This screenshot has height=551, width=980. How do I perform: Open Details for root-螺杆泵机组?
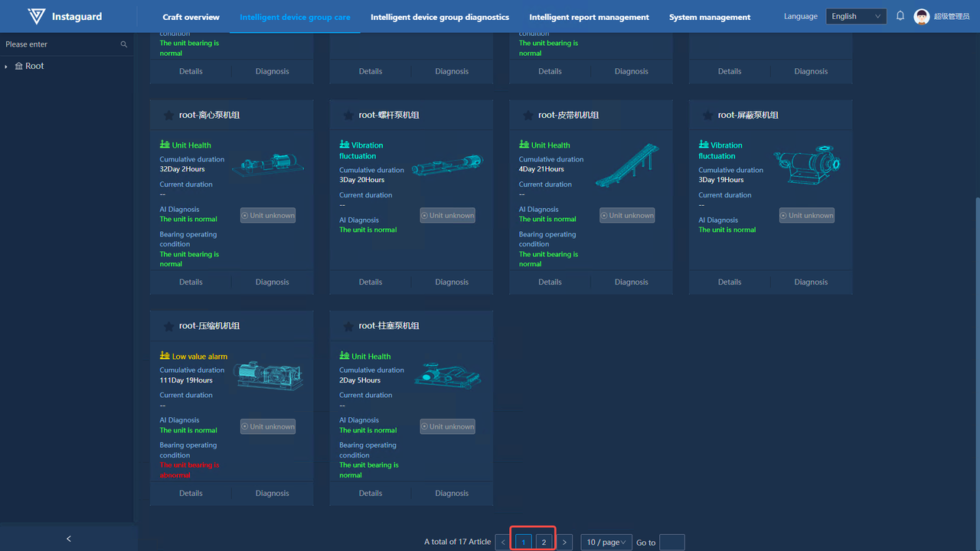tap(371, 282)
